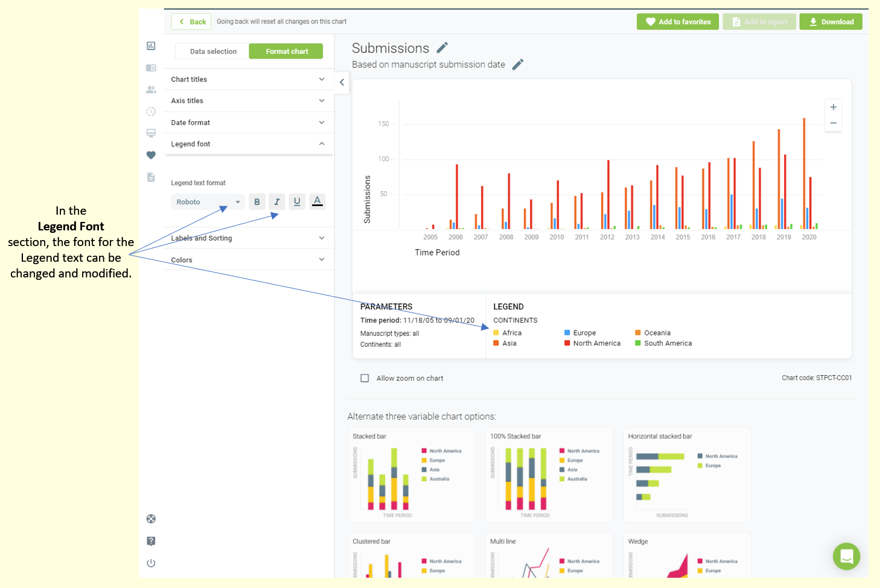Edit the Submissions chart title pencil
Image resolution: width=880 pixels, height=588 pixels.
pyautogui.click(x=442, y=48)
